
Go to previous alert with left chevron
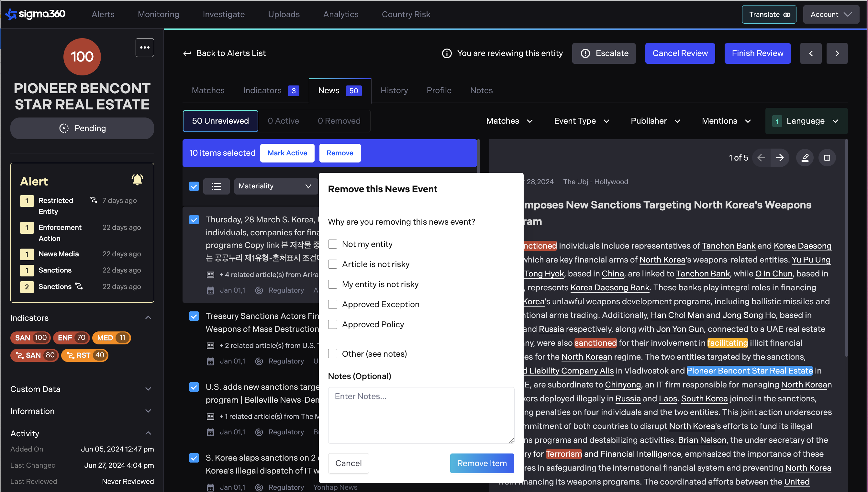pos(811,53)
